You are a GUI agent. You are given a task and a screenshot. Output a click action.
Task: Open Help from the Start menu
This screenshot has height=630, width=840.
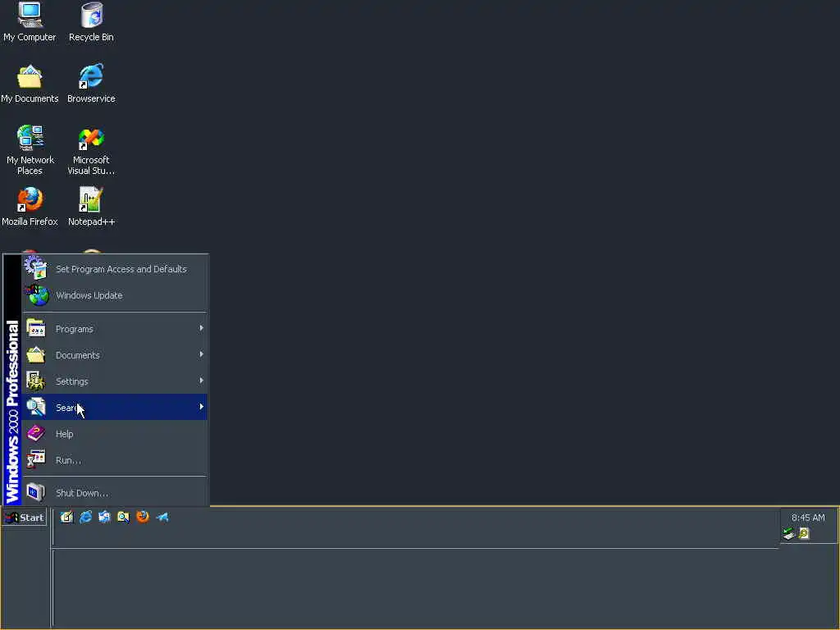tap(115, 433)
